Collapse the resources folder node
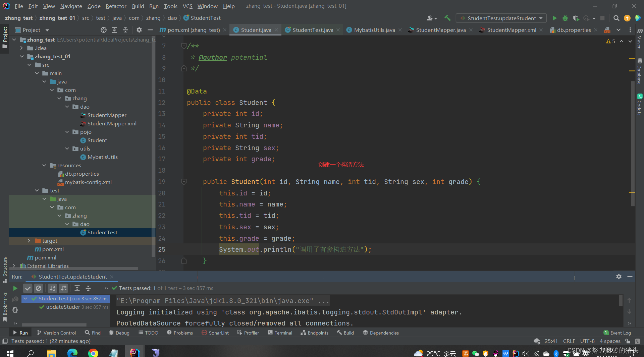 (x=44, y=166)
